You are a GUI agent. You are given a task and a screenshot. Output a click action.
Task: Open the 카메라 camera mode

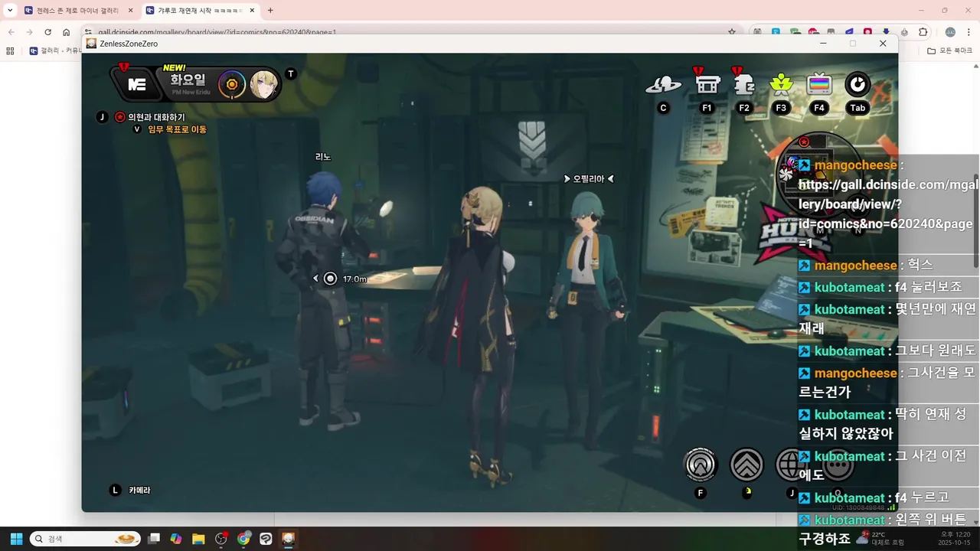[139, 490]
